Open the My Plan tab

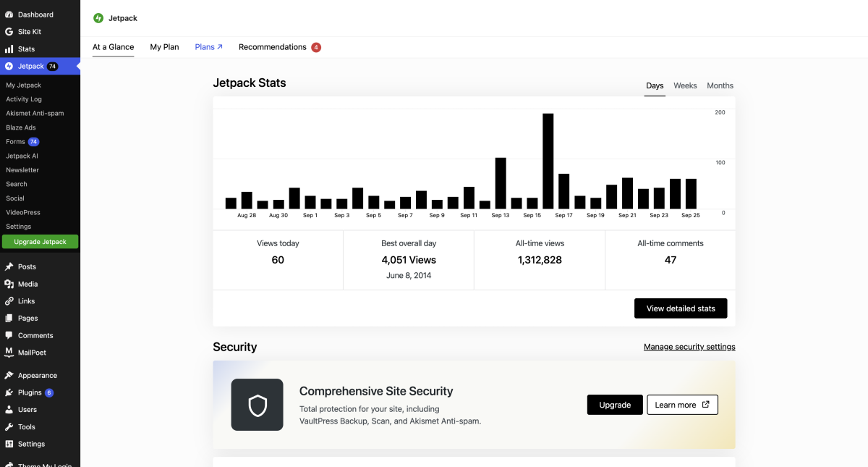tap(164, 47)
